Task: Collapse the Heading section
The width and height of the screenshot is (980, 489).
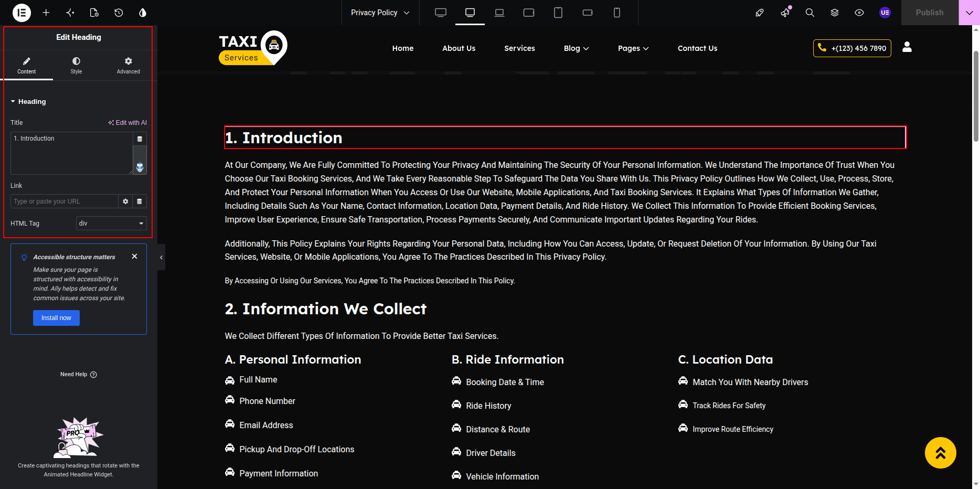Action: click(28, 102)
